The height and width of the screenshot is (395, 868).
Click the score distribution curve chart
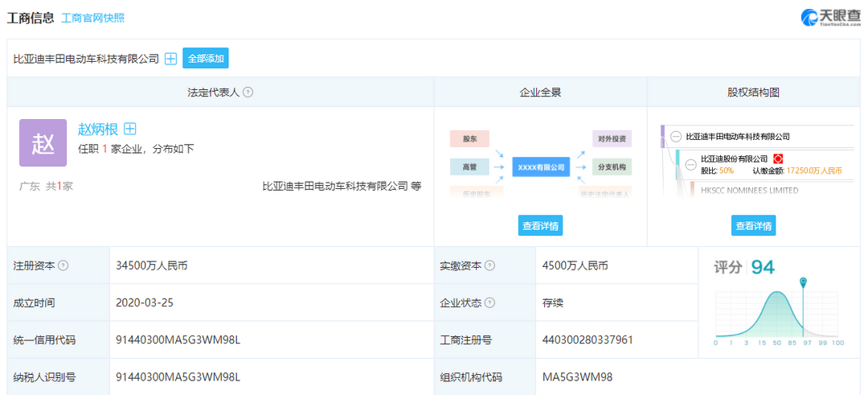(x=780, y=314)
